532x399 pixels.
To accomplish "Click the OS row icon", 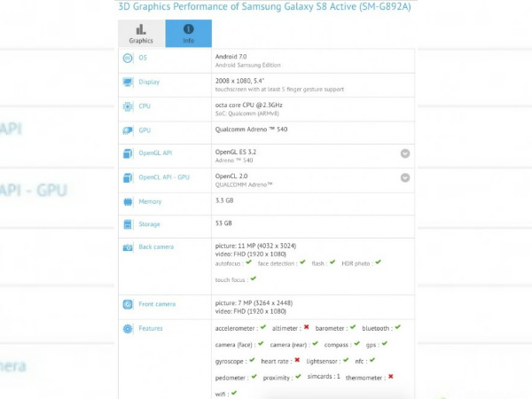I will click(128, 59).
